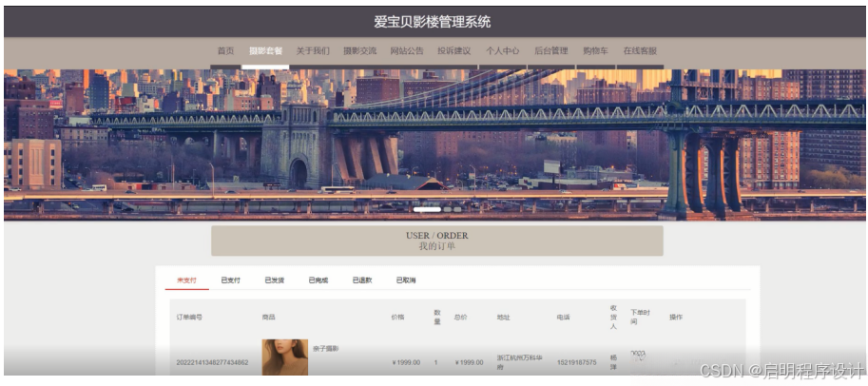Open 投诉建议 page

click(x=453, y=51)
